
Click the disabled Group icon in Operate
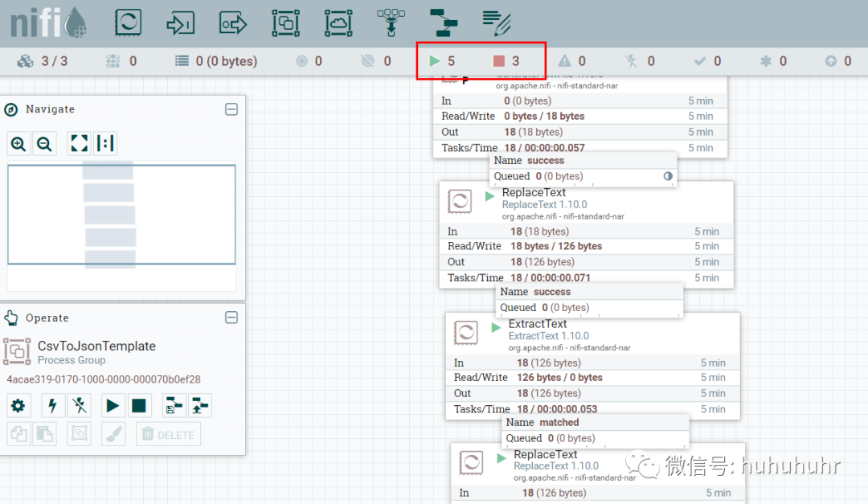[x=79, y=433]
